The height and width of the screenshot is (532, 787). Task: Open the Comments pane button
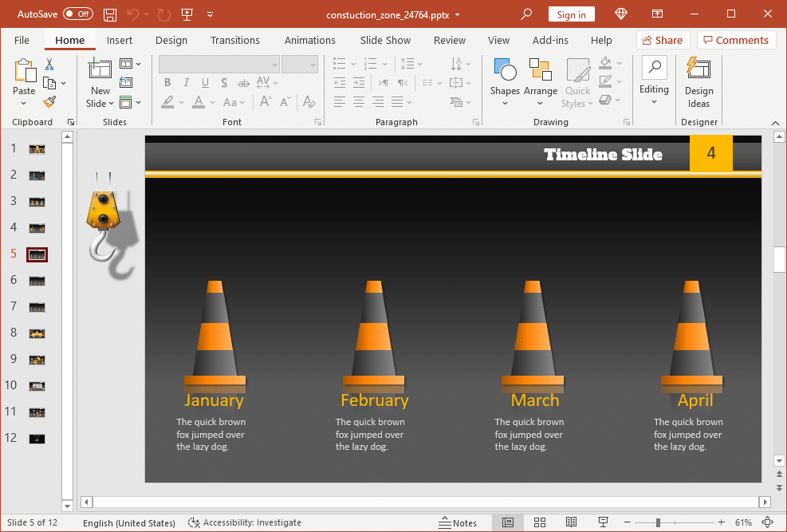tap(736, 40)
